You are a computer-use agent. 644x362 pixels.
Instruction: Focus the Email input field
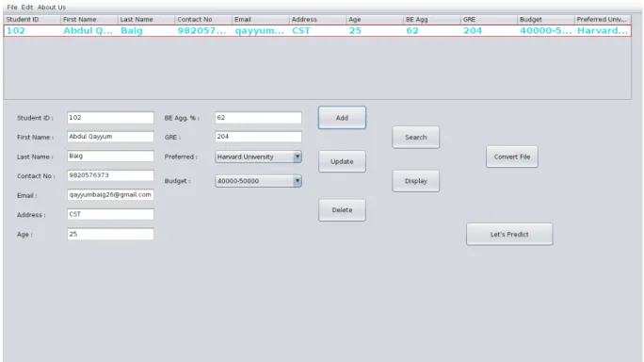click(110, 194)
